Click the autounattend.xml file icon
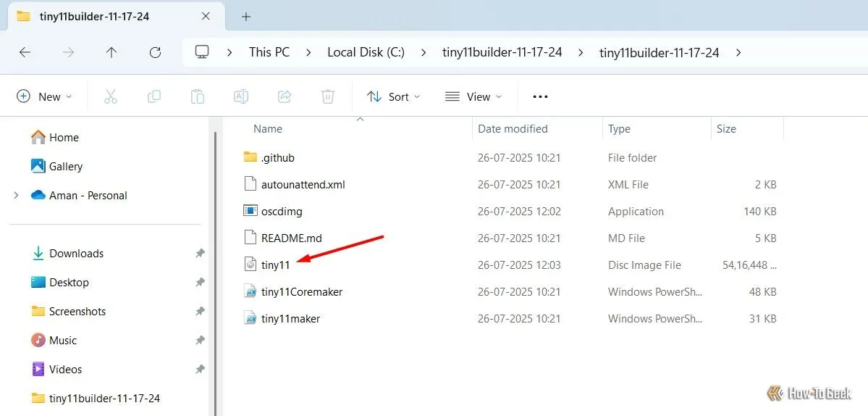The image size is (868, 416). click(250, 184)
